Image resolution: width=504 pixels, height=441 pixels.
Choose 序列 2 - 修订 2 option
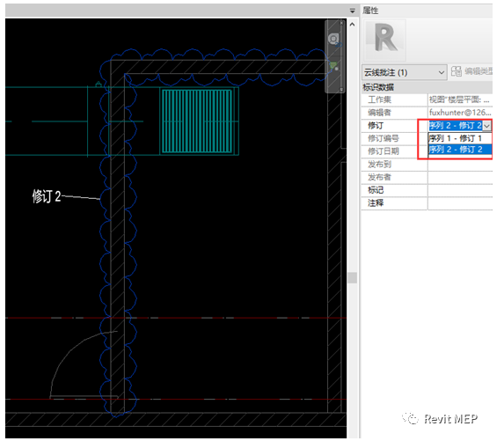tap(460, 150)
